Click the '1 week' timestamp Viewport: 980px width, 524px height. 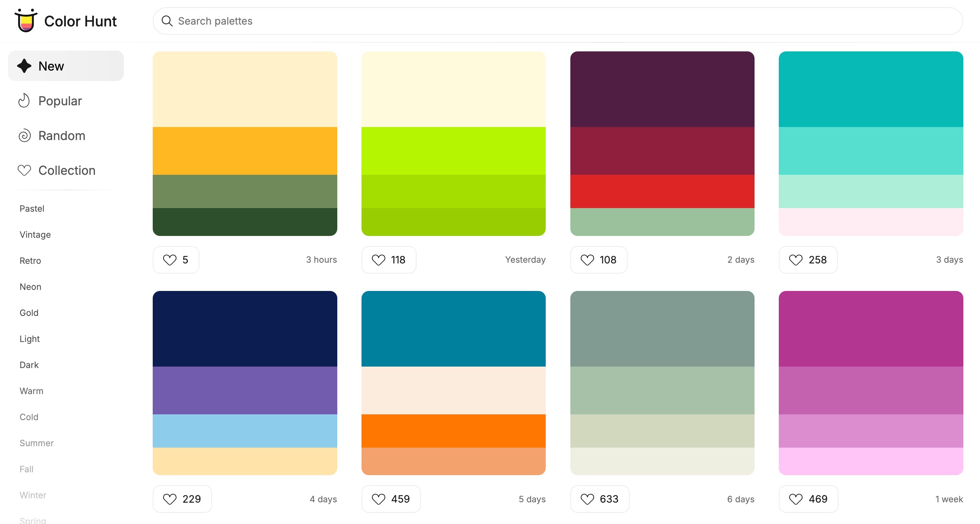pyautogui.click(x=949, y=499)
